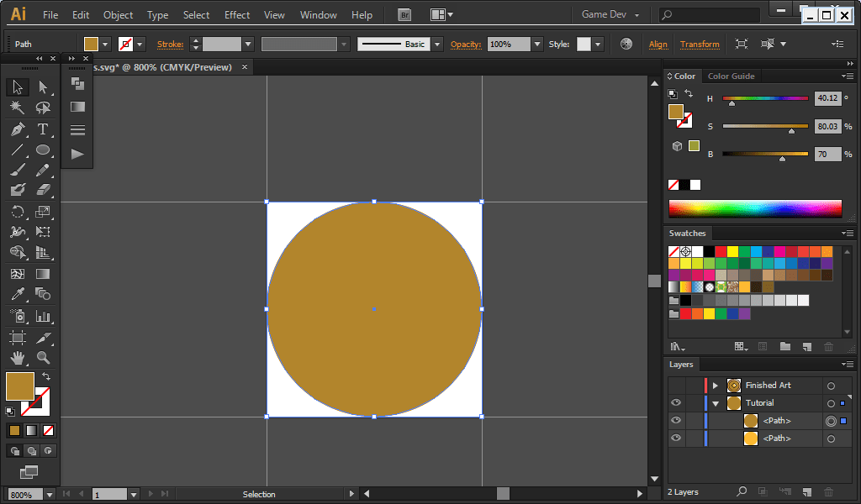
Task: Select the Magic Wand tool
Action: click(17, 107)
